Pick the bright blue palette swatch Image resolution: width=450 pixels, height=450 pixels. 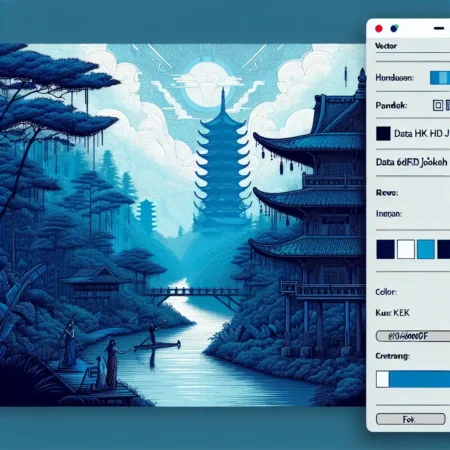(x=426, y=249)
